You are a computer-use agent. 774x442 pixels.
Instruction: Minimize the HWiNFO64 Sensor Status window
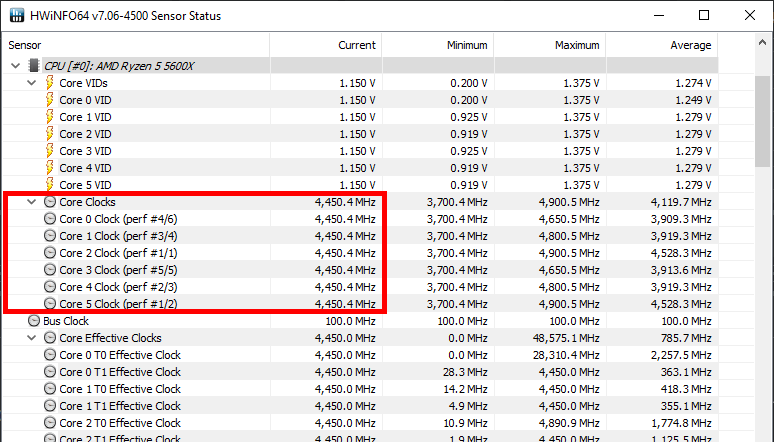pos(658,15)
